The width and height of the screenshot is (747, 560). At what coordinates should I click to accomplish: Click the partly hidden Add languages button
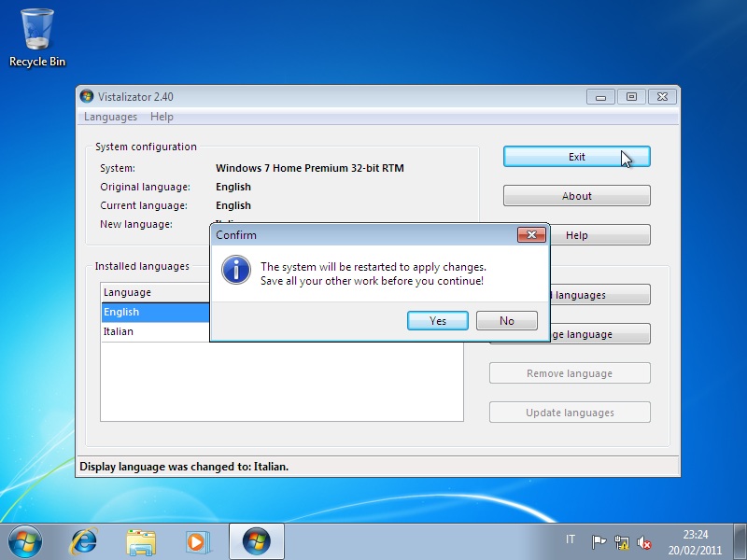(600, 295)
